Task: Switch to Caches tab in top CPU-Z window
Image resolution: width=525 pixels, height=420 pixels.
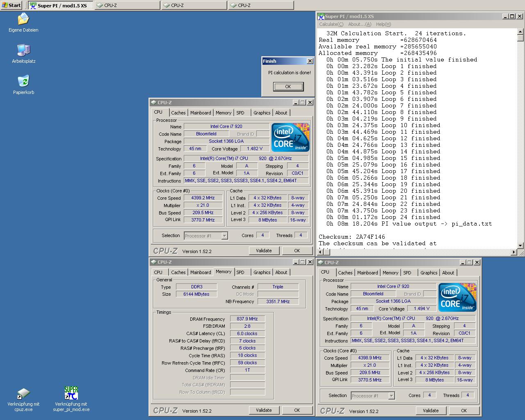Action: (178, 113)
